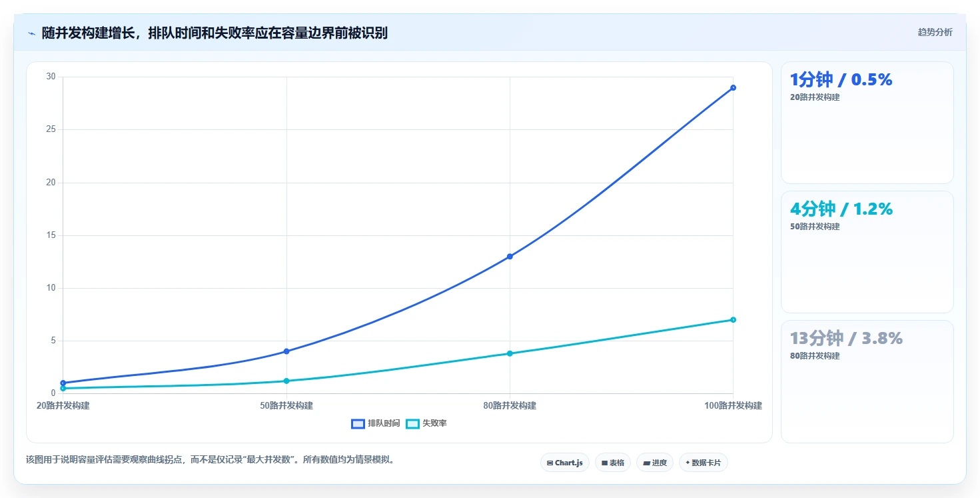Select 排队时间 point at 80路并发构建
This screenshot has width=980, height=498.
pos(510,256)
